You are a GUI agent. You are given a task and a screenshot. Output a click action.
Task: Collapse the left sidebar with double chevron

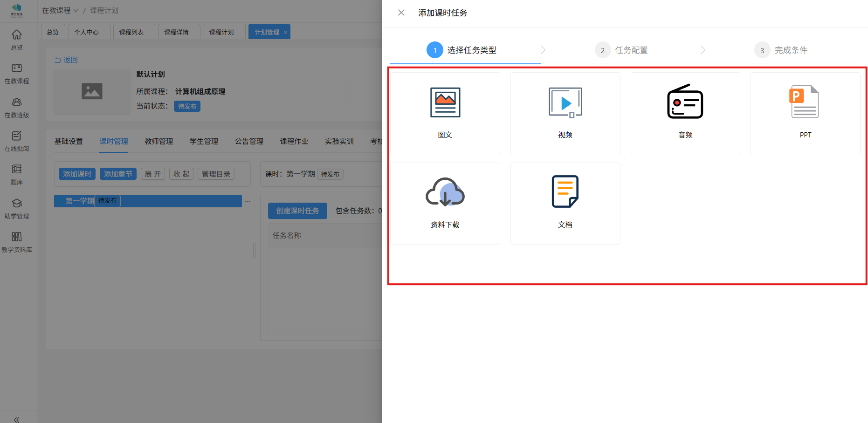click(17, 419)
